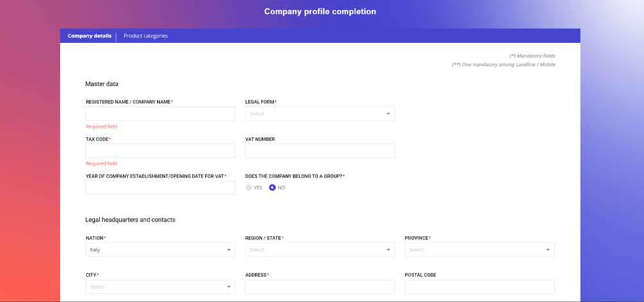Click the Address input field
This screenshot has height=302, width=644.
coord(320,287)
